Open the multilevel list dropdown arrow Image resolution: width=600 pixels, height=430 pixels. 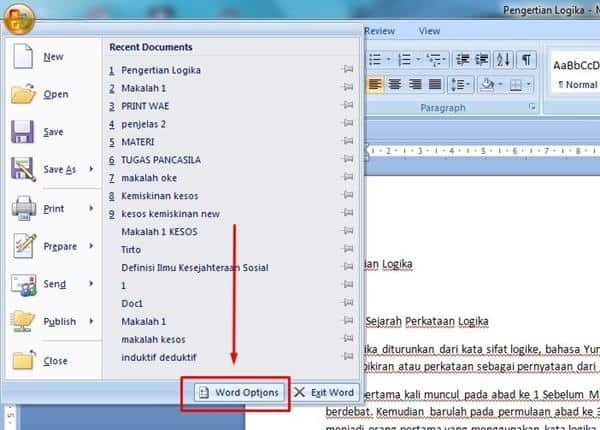[x=444, y=60]
